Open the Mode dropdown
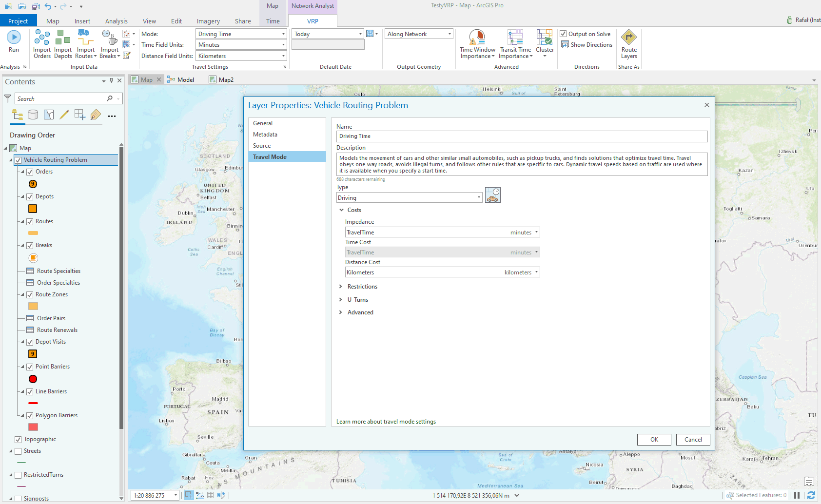The image size is (821, 504). click(241, 34)
